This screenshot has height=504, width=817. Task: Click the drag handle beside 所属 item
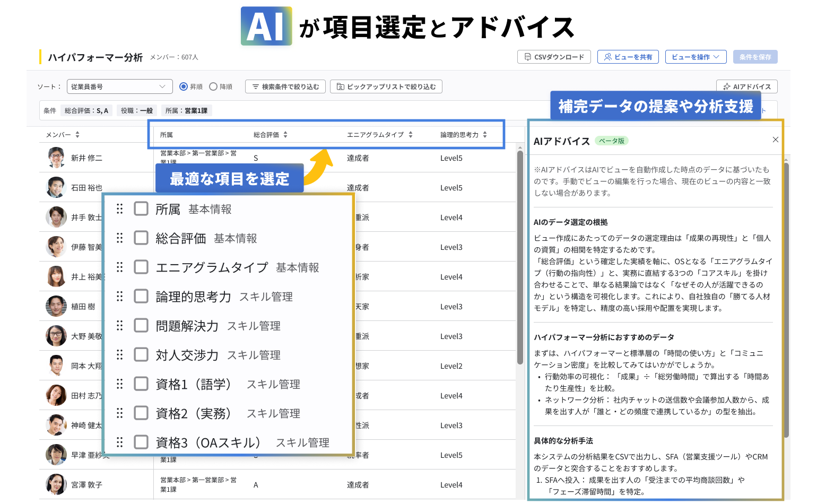point(119,208)
